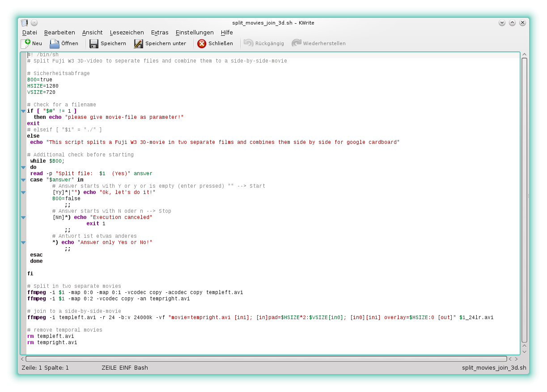Click the vertical scrollbar up arrow
Screen dimensions: 547x392
pos(525,55)
